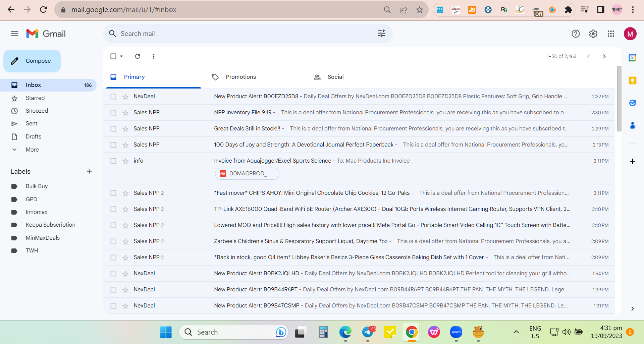This screenshot has height=344, width=644.
Task: Open the Calculator app in the taskbar
Action: point(323,332)
